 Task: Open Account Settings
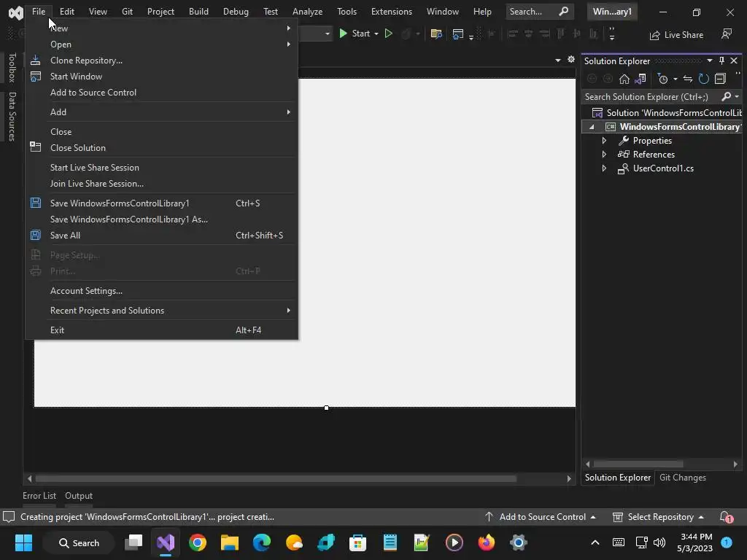(162, 290)
